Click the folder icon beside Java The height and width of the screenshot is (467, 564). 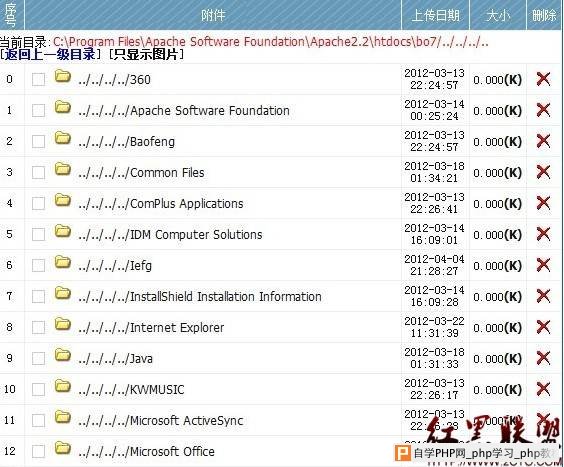pos(63,355)
